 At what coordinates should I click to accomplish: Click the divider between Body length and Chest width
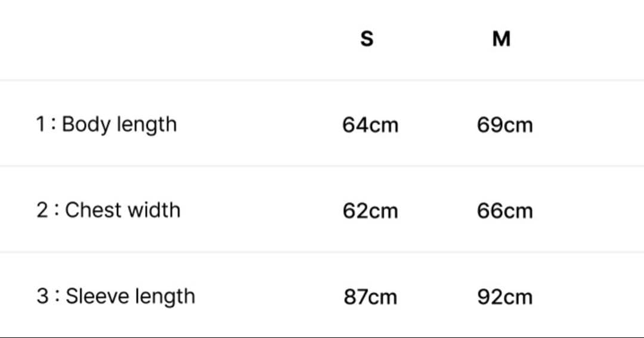click(x=322, y=166)
